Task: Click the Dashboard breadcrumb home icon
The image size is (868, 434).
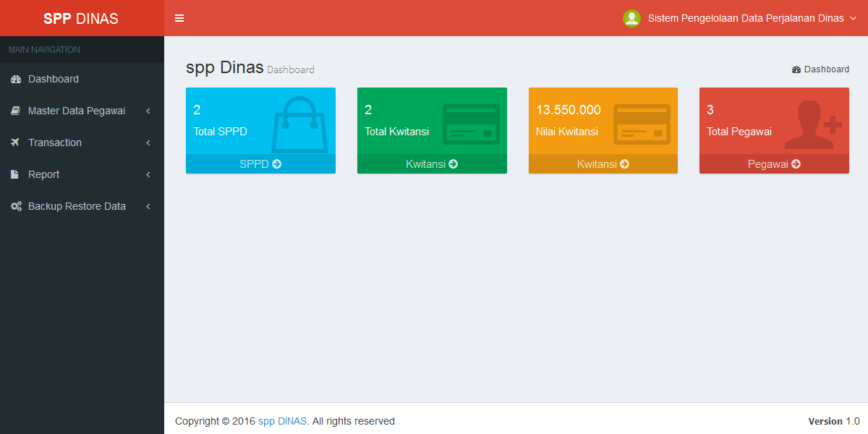Action: (796, 69)
